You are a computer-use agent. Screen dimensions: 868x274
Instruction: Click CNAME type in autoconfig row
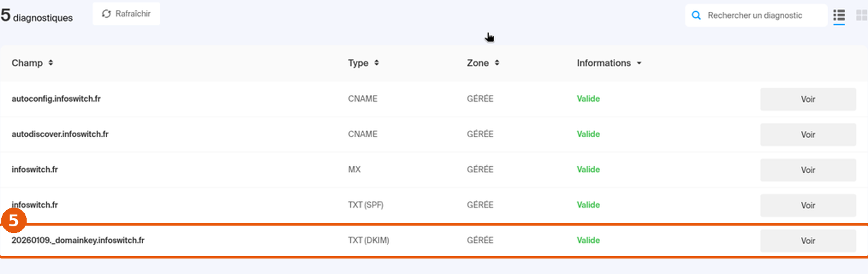(x=363, y=99)
